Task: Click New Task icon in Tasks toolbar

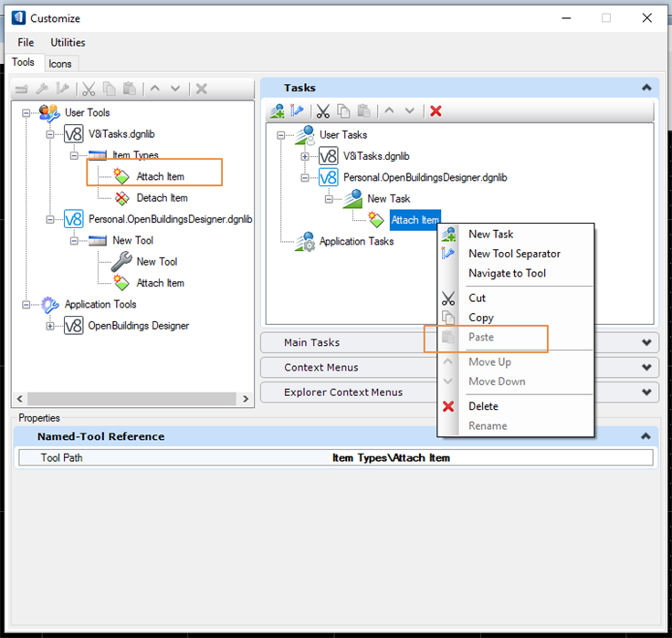Action: (x=278, y=111)
